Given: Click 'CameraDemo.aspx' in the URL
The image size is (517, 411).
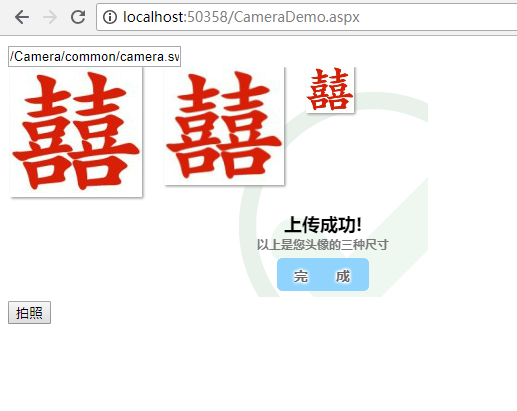Looking at the screenshot, I should 297,17.
